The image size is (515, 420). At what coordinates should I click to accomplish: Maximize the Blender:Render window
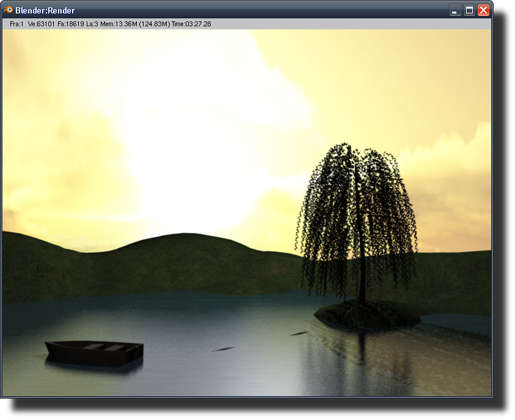(x=469, y=10)
